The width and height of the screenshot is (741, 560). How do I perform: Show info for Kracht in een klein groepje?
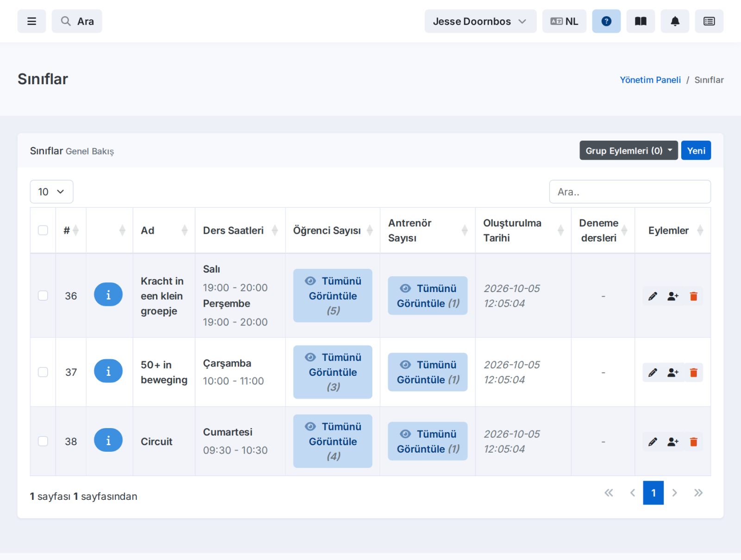point(108,294)
